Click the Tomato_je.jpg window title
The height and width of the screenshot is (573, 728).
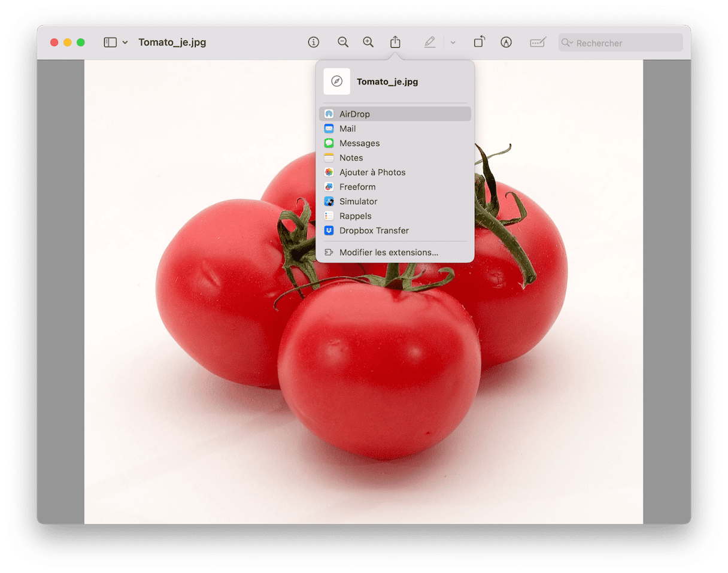pos(172,43)
